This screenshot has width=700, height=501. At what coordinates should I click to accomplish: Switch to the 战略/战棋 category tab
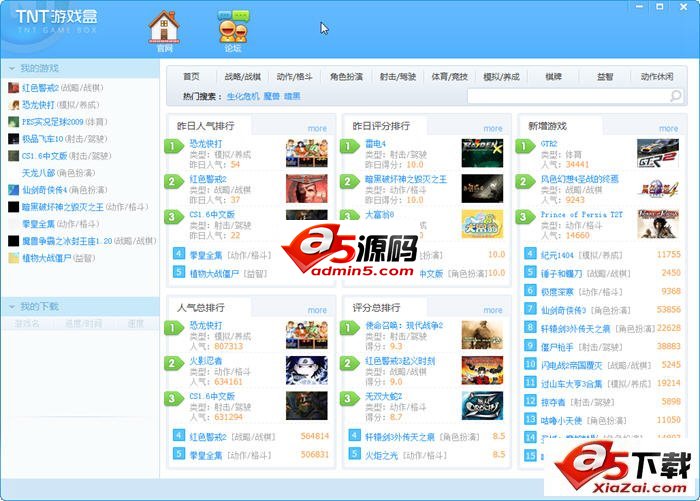(242, 77)
